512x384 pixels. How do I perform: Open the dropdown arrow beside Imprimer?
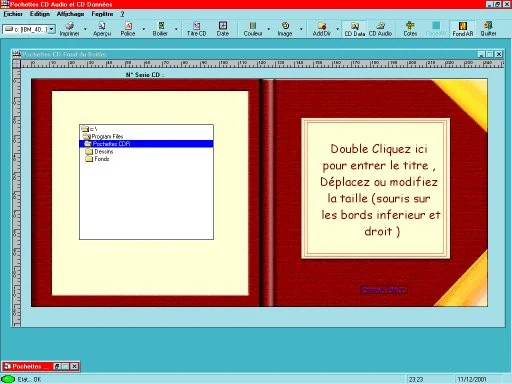click(85, 29)
